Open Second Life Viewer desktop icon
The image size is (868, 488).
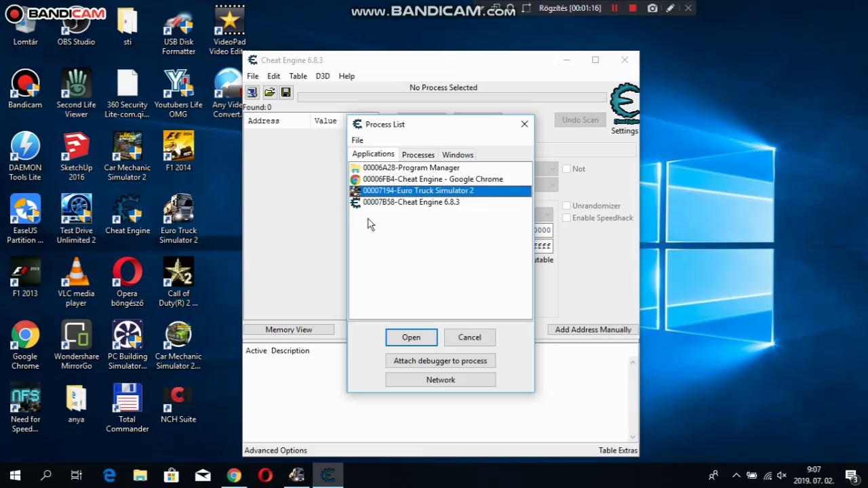[76, 94]
